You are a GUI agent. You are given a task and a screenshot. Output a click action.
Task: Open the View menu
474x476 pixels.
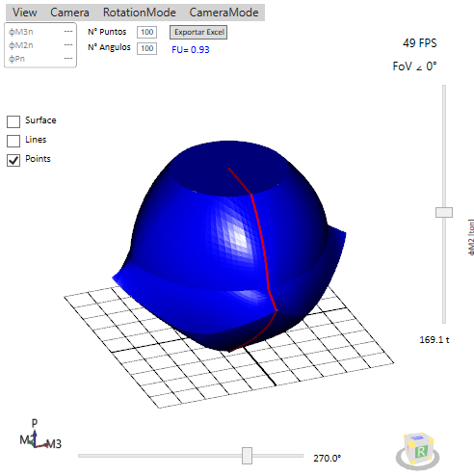click(x=24, y=13)
